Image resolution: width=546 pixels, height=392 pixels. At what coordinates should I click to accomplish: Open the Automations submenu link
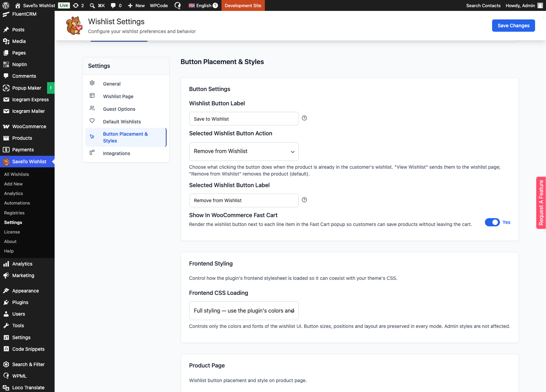coord(17,203)
